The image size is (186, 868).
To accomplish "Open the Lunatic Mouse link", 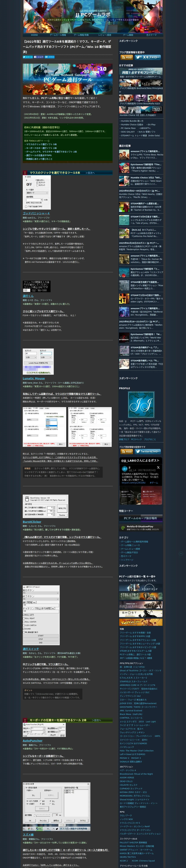I will point(33,378).
